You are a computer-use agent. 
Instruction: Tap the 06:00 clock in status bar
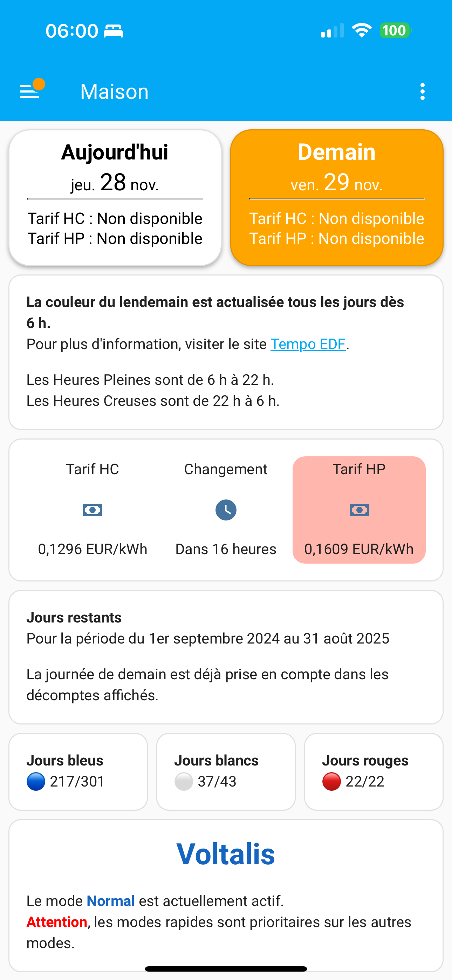point(72,30)
